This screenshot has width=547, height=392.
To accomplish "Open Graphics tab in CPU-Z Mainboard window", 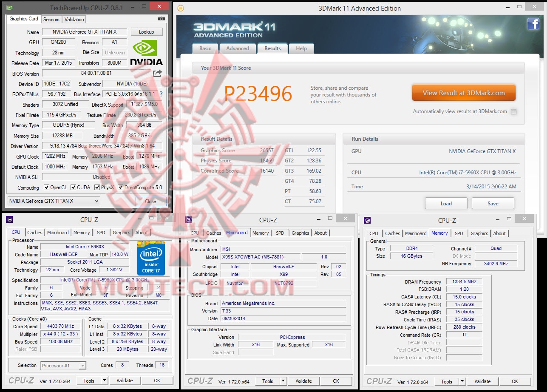I will coord(300,233).
